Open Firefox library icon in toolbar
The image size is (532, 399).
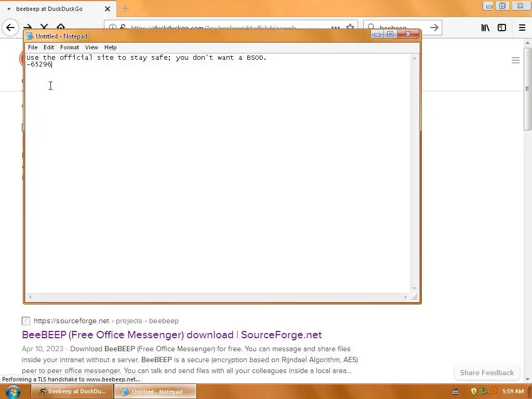click(485, 28)
